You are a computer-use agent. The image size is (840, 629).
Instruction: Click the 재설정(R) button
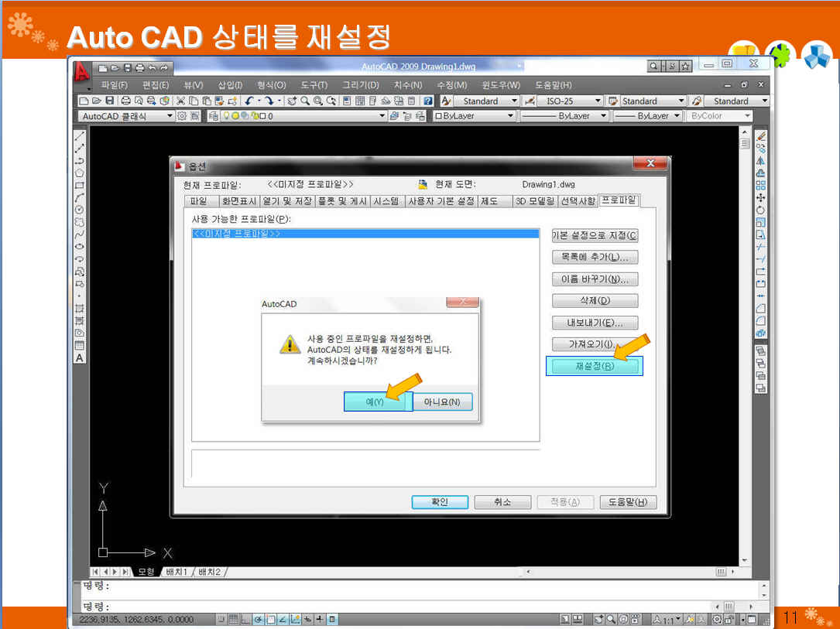click(x=594, y=366)
